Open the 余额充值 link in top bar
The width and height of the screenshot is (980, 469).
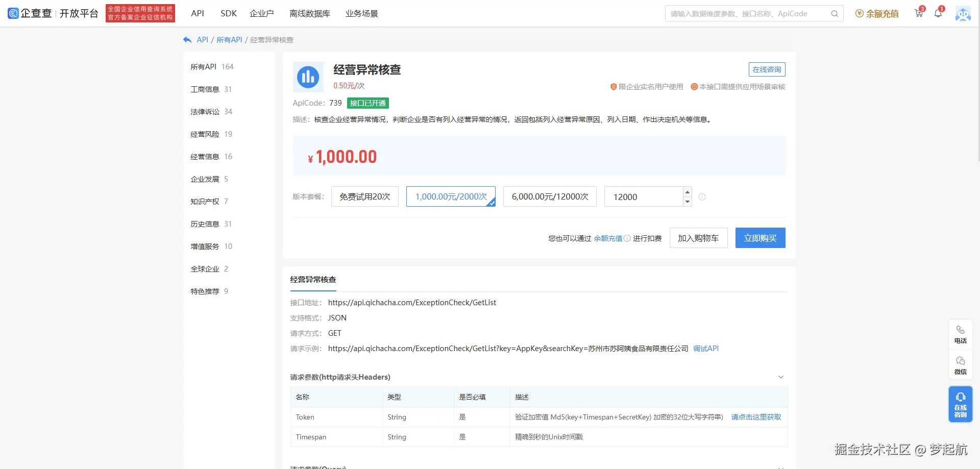(x=877, y=14)
